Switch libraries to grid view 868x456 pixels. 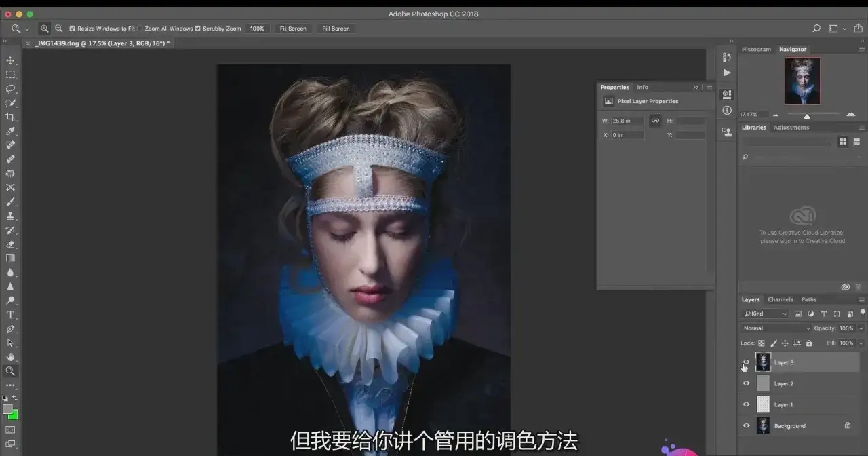tap(843, 141)
